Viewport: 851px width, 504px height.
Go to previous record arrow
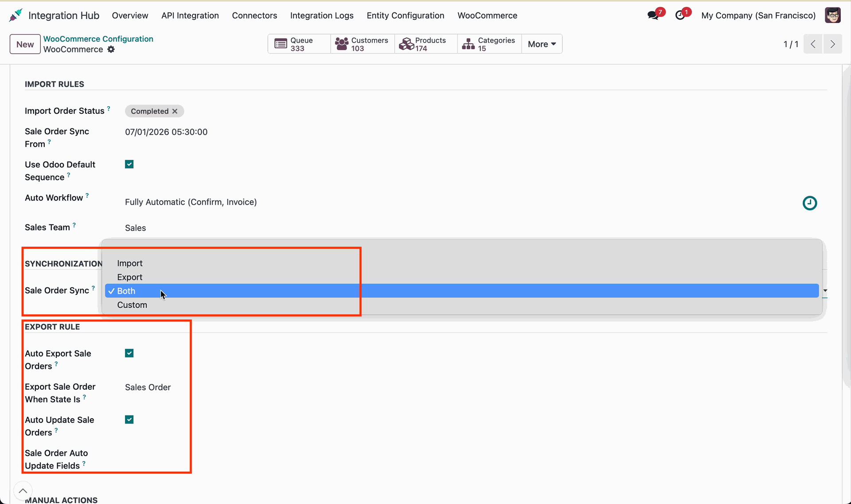(813, 44)
